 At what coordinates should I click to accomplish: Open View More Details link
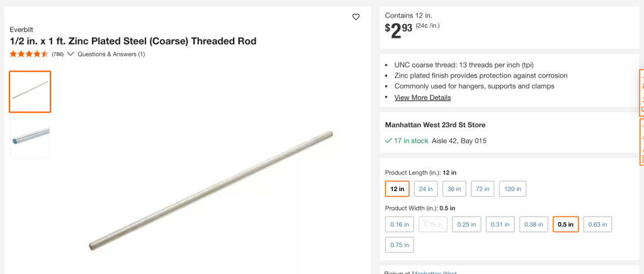[422, 98]
